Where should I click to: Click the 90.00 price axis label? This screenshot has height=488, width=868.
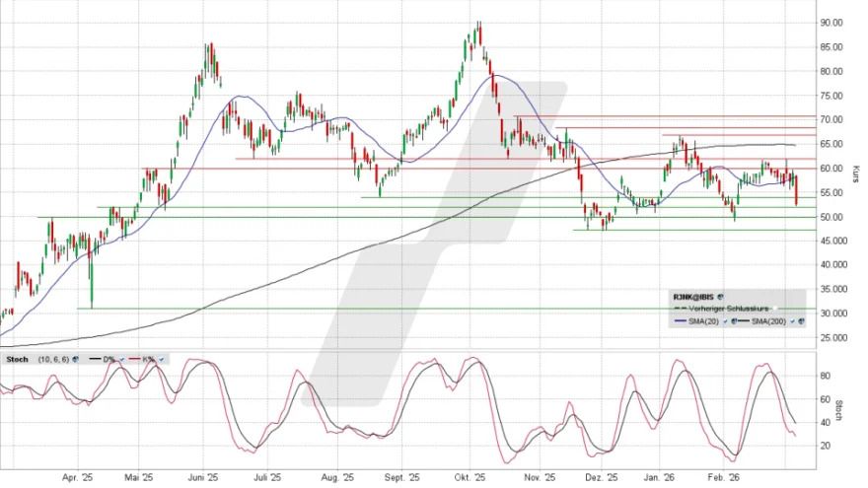click(x=831, y=23)
